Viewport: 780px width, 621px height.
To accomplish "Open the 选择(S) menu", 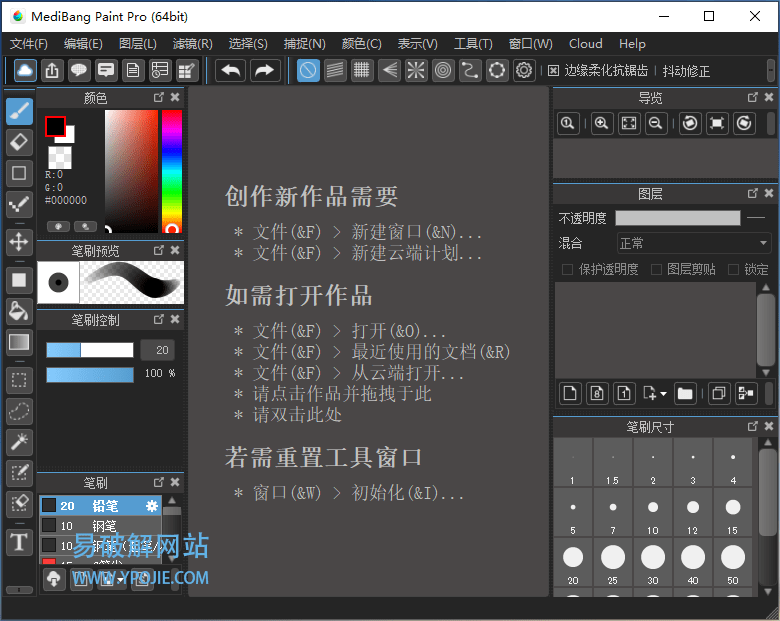I will click(248, 44).
